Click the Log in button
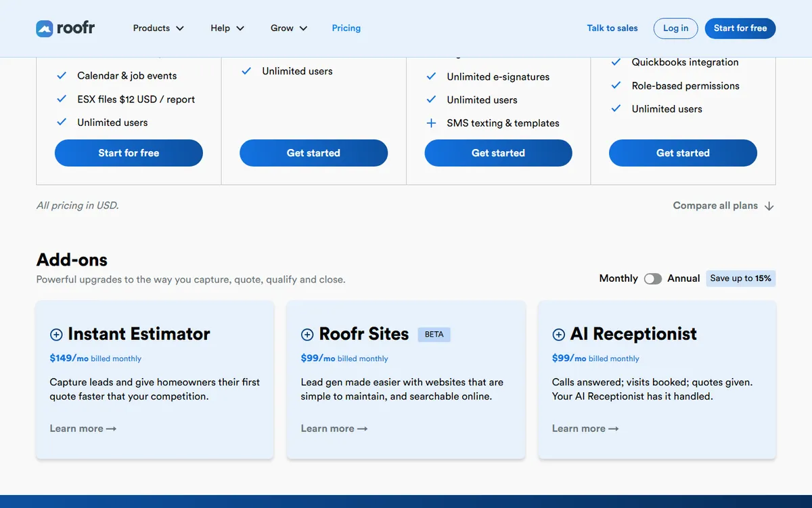 (675, 28)
